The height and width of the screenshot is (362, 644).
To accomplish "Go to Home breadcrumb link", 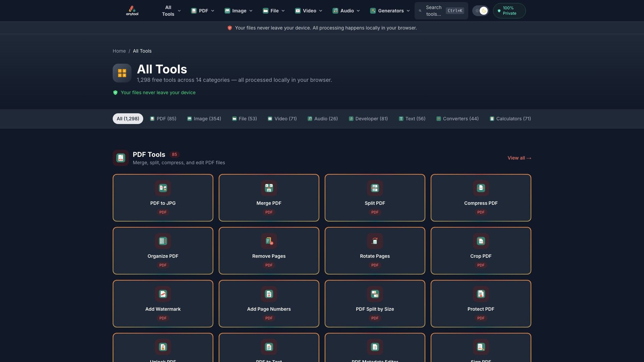I will (x=119, y=51).
